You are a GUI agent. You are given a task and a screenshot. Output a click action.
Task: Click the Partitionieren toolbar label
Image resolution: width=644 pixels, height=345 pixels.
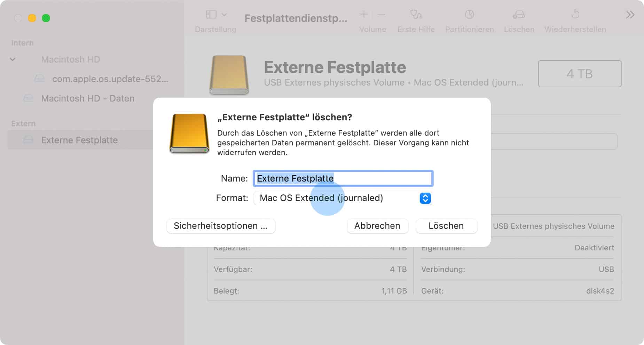(x=469, y=30)
